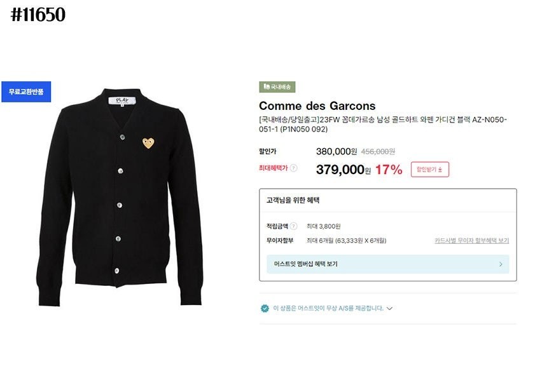This screenshot has width=547, height=392.
Task: Click the #11650 item number text
Action: [x=38, y=15]
